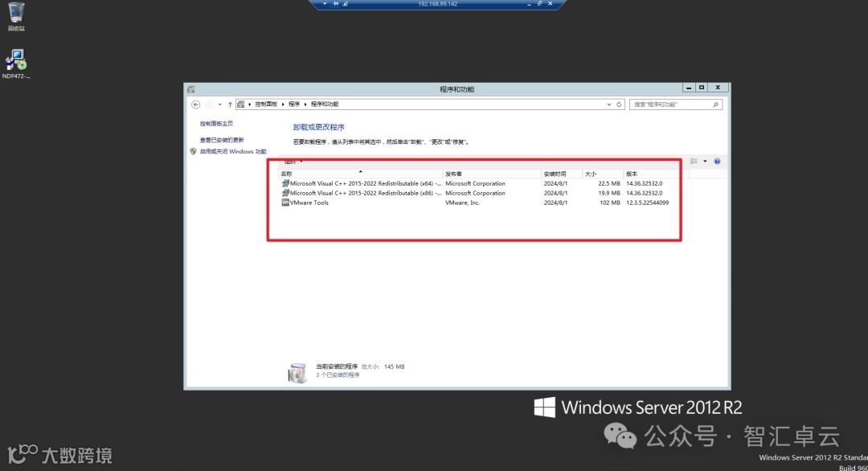Open the NDP472 installer desktop icon
This screenshot has width=868, height=471.
click(x=16, y=64)
